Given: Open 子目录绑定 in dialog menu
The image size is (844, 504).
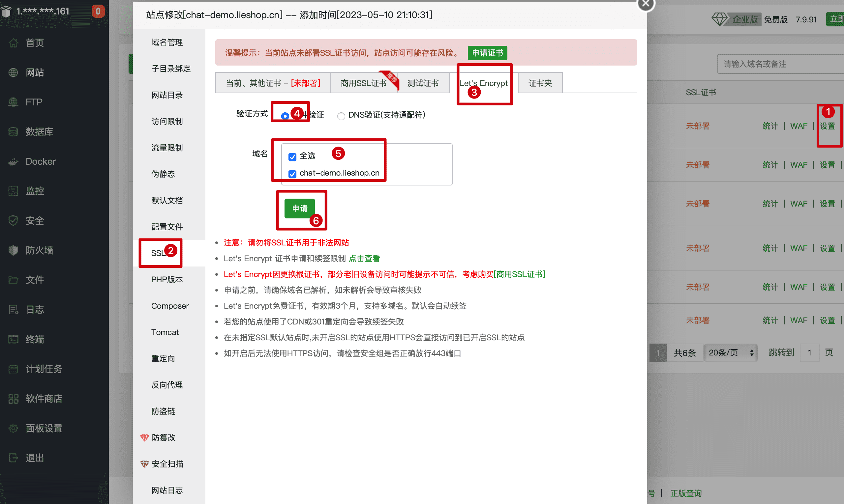Looking at the screenshot, I should 169,69.
